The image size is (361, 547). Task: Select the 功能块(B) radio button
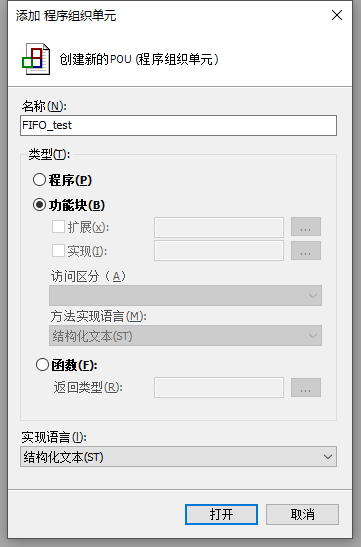point(39,205)
